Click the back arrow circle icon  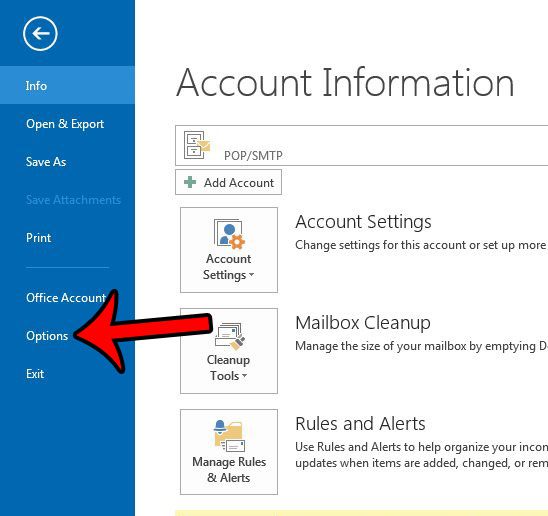coord(40,34)
